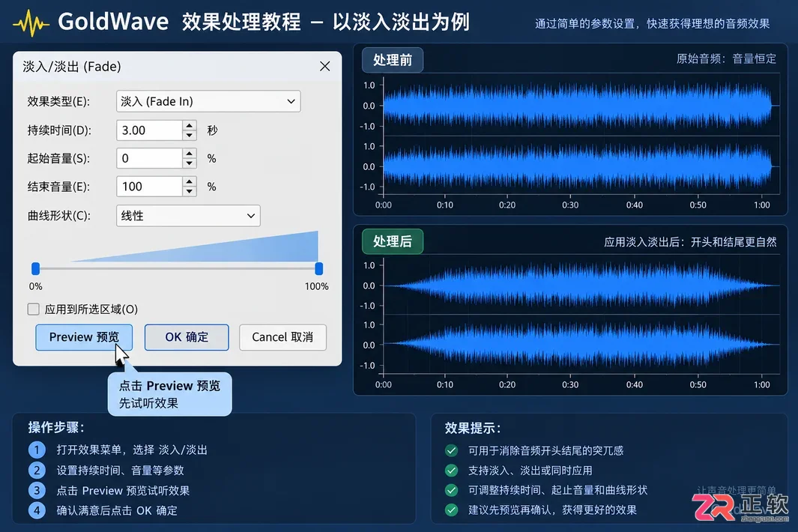Click the 持续时间 field showing 3.00
Image resolution: width=798 pixels, height=532 pixels.
pos(149,130)
